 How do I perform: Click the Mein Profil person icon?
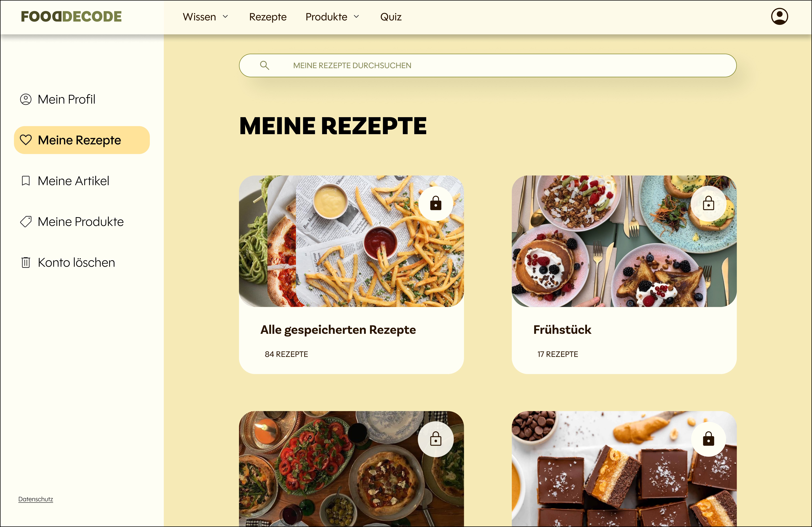coord(26,99)
